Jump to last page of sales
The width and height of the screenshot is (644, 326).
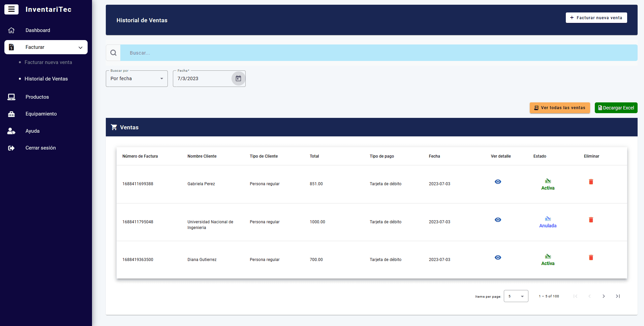pos(618,296)
